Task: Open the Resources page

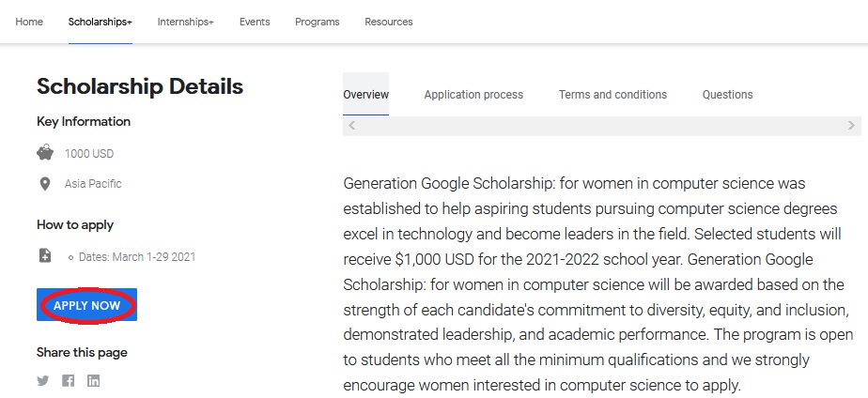Action: pos(389,22)
